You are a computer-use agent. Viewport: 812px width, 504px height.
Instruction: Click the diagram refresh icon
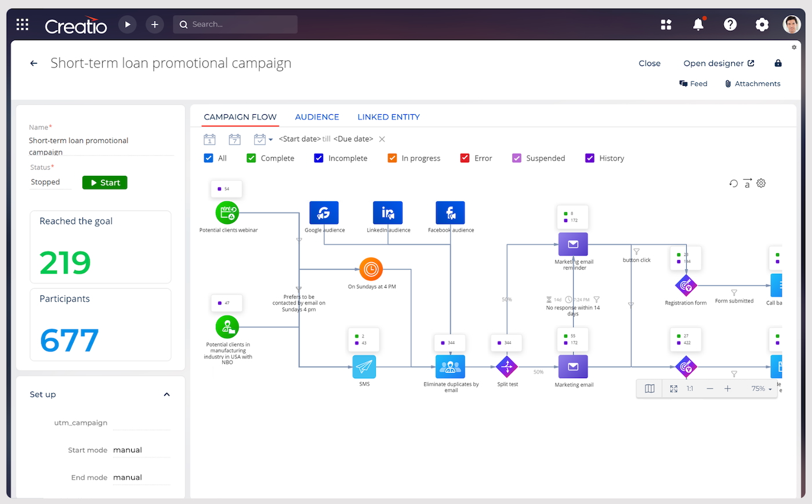coord(734,183)
